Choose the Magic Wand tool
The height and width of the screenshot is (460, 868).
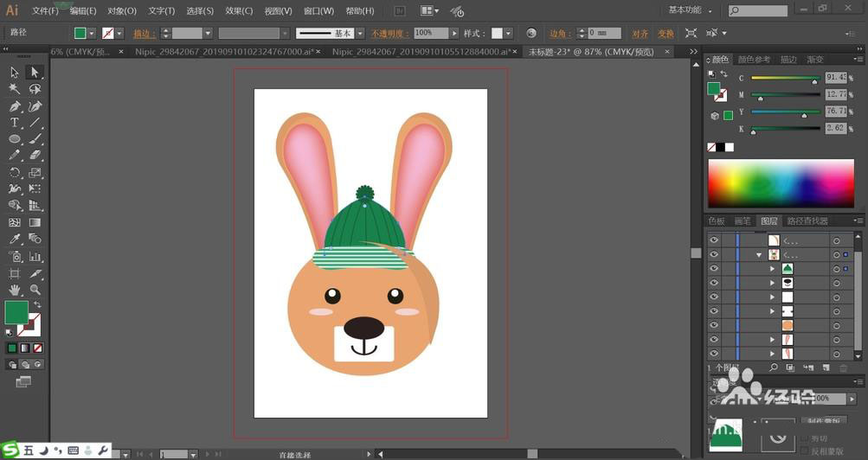coord(15,89)
